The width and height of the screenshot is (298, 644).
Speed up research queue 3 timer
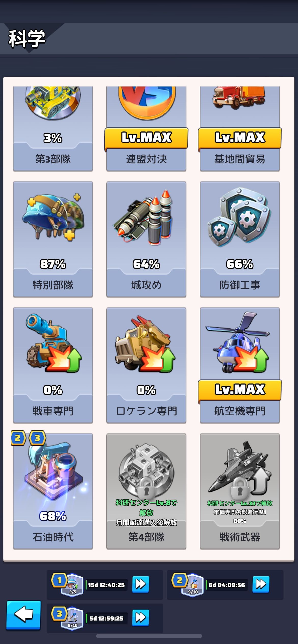pos(140,618)
